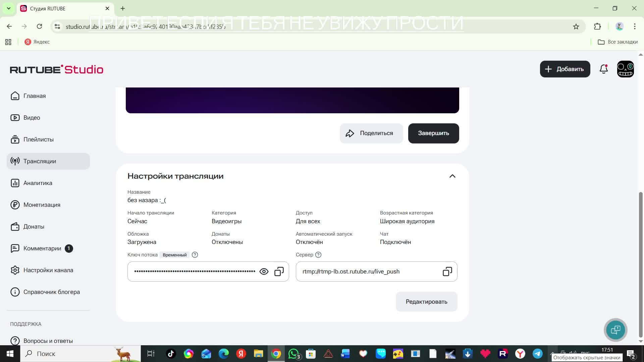Screen dimensions: 644x362
Task: Open the notifications bell
Action: tap(603, 69)
